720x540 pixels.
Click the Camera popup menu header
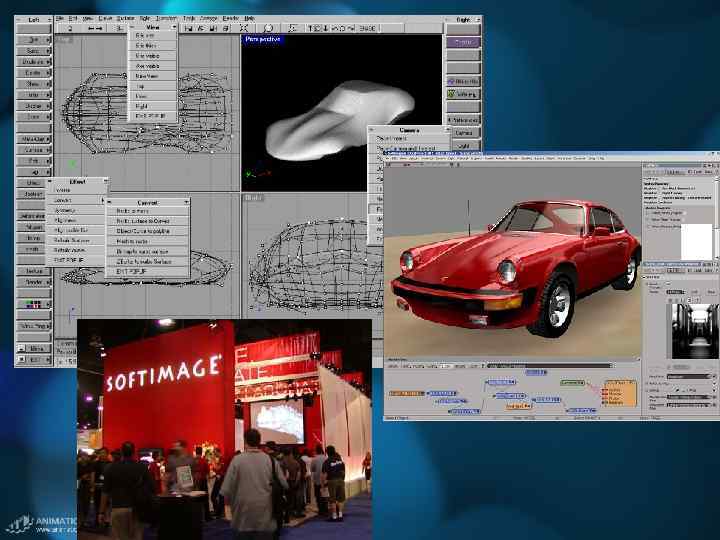(x=409, y=130)
